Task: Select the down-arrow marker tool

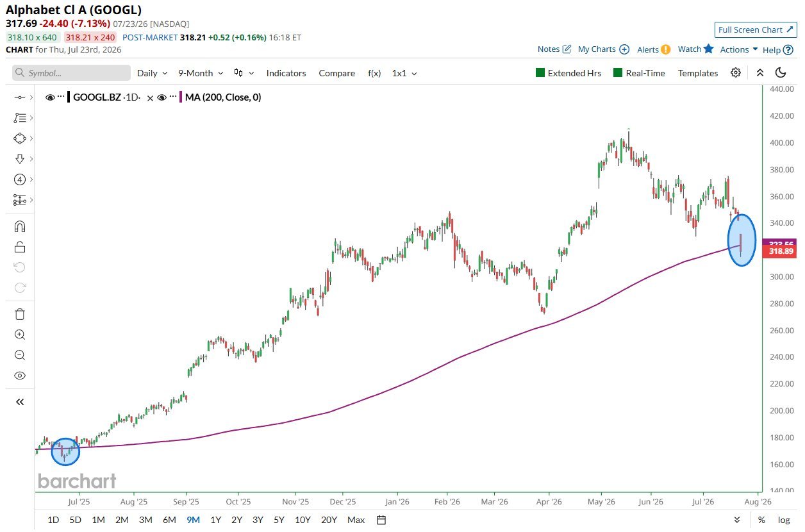Action: coord(20,159)
